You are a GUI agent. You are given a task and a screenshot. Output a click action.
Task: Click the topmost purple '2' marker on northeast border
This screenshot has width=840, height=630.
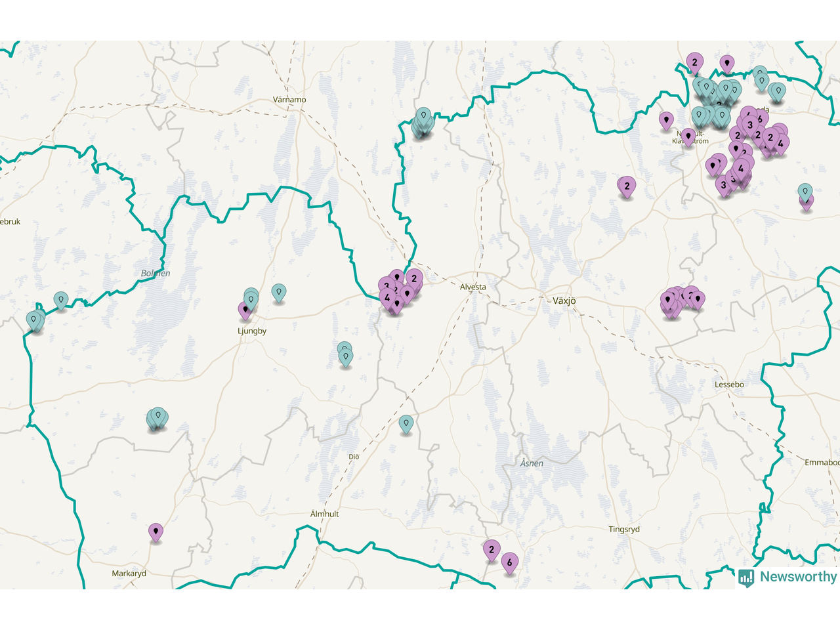coord(694,64)
